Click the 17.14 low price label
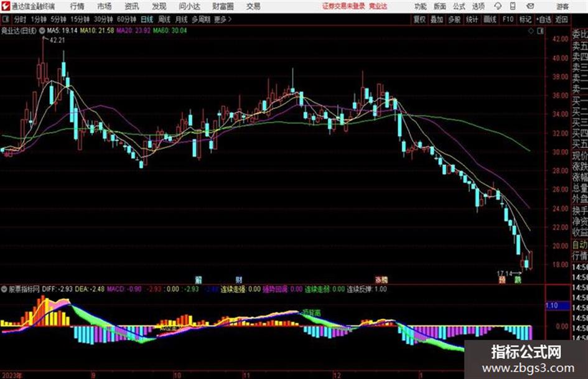 (505, 274)
